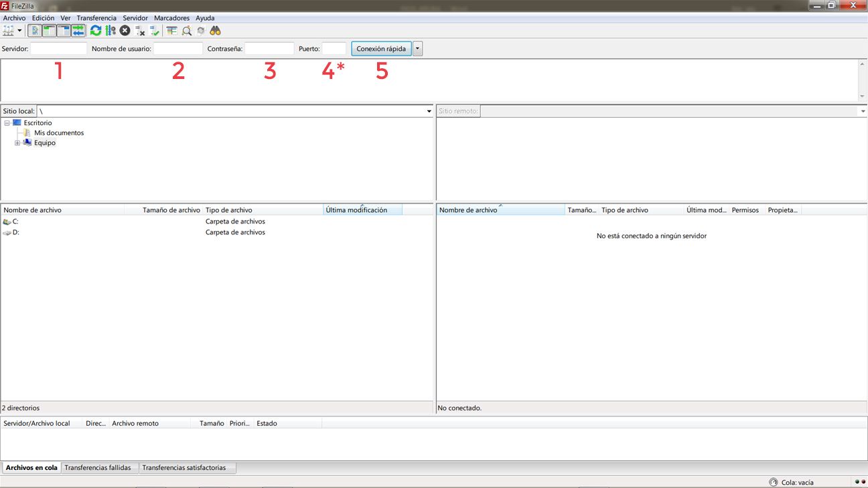Viewport: 868px width, 488px height.
Task: Click the queue status icon beside Cola: vacía
Action: pyautogui.click(x=774, y=482)
